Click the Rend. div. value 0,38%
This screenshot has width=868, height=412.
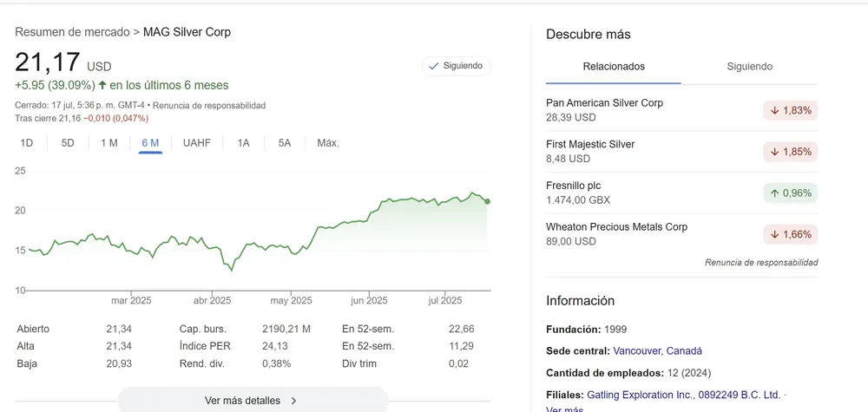[x=276, y=363]
